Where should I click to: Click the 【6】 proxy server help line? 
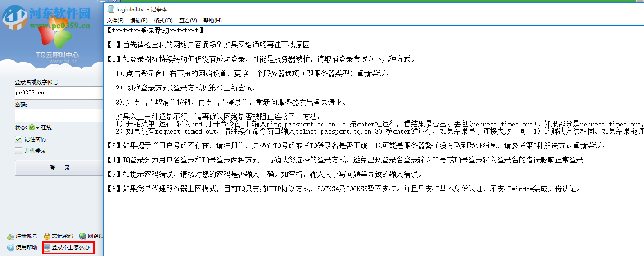[344, 189]
